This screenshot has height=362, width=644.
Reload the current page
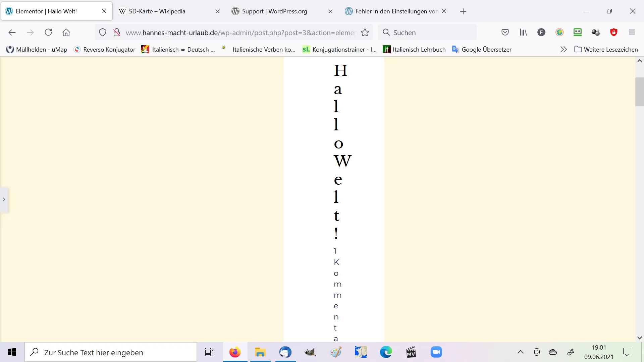[x=48, y=33]
